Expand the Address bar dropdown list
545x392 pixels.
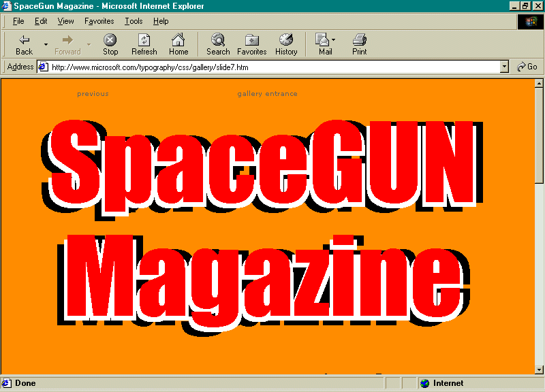(504, 67)
